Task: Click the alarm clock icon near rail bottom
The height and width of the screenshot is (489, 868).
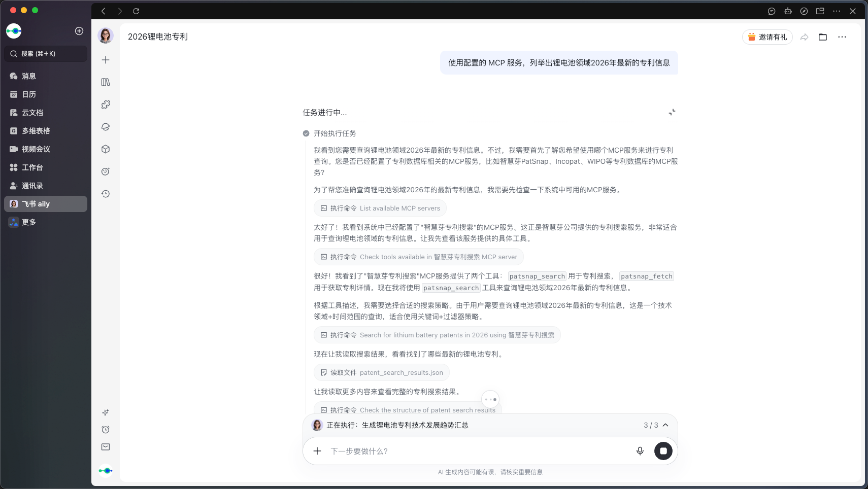Action: [106, 430]
